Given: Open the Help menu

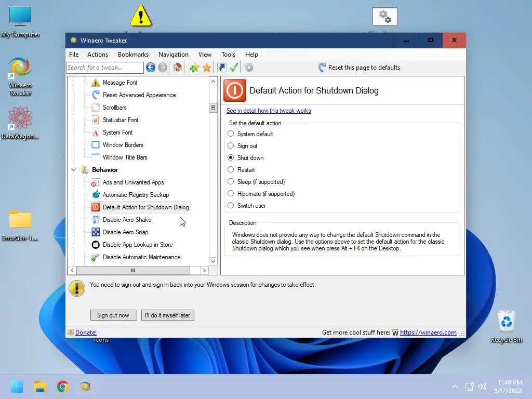Looking at the screenshot, I should point(251,54).
